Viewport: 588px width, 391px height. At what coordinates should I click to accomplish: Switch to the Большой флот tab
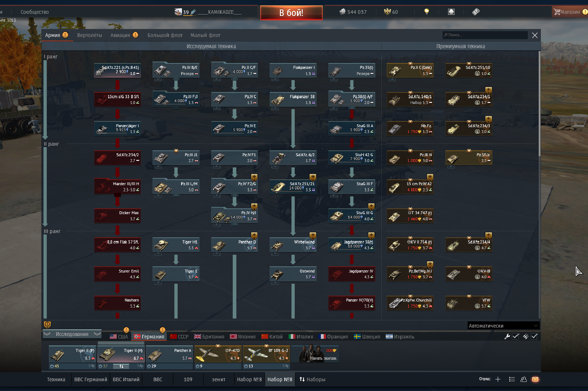pyautogui.click(x=165, y=35)
